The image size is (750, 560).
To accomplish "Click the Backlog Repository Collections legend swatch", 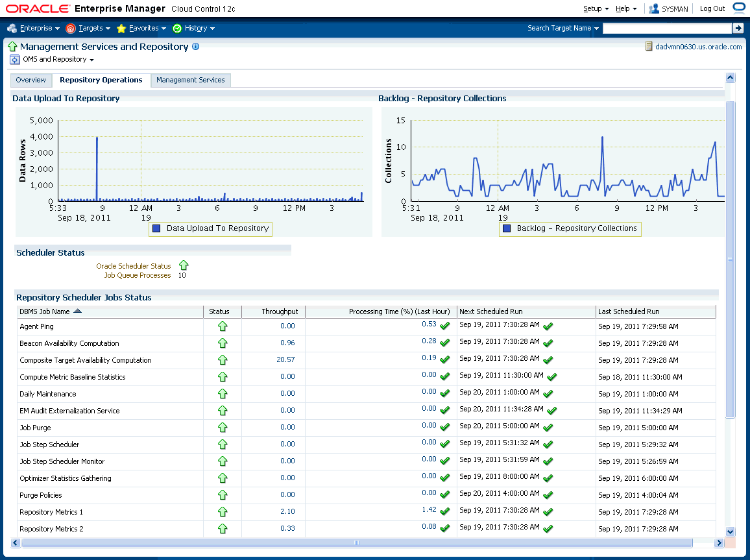I will 507,228.
